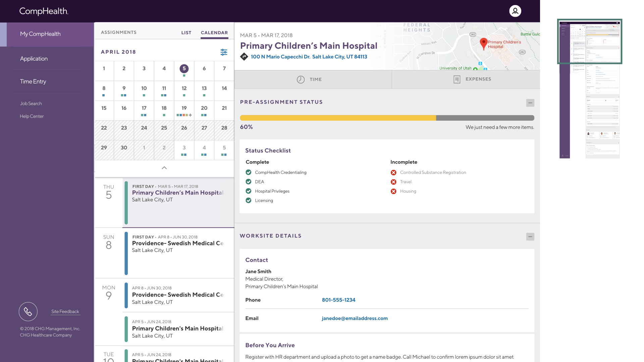Viewport: 644px width, 362px height.
Task: Select April 12 on the calendar
Action: pos(184,90)
